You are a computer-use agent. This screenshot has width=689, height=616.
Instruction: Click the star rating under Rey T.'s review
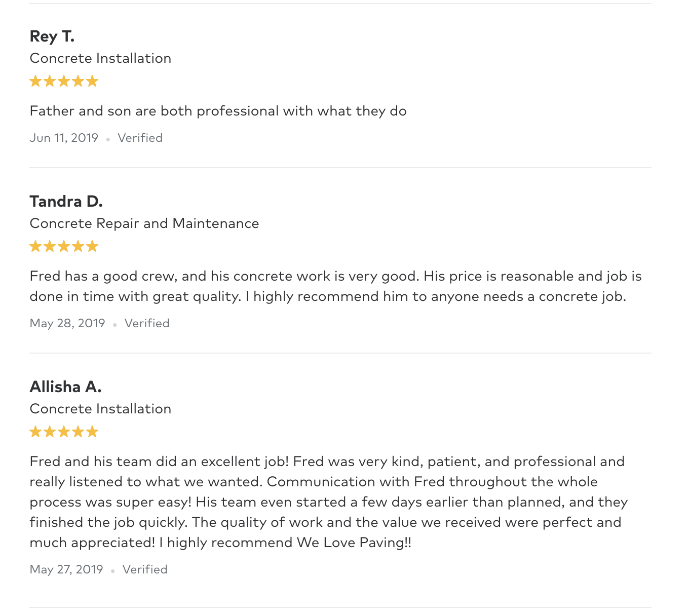(x=64, y=81)
